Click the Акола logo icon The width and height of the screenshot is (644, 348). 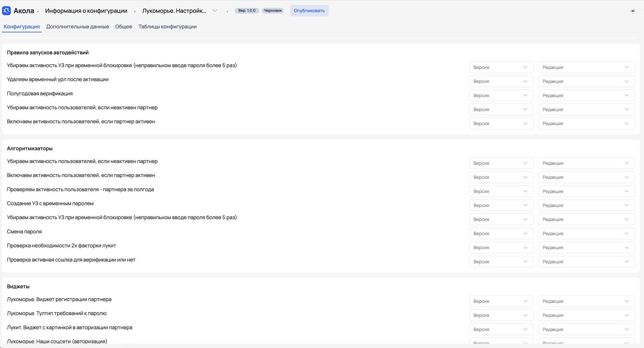coord(6,11)
